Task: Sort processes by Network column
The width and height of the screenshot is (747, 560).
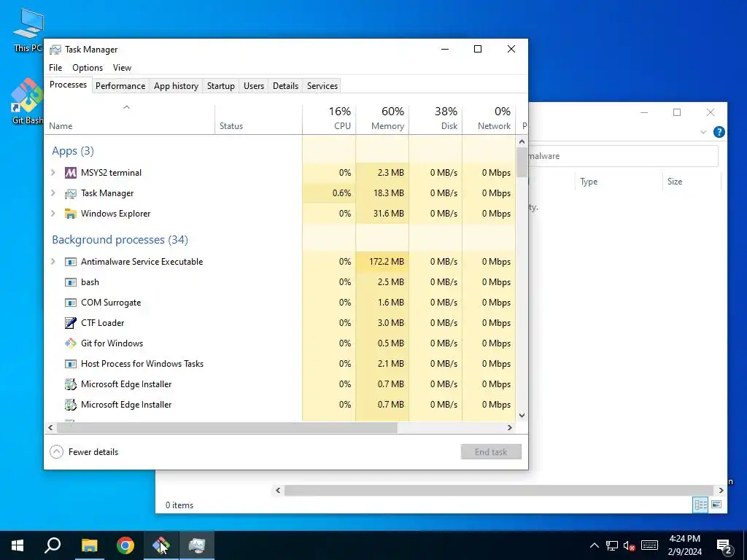Action: point(489,119)
